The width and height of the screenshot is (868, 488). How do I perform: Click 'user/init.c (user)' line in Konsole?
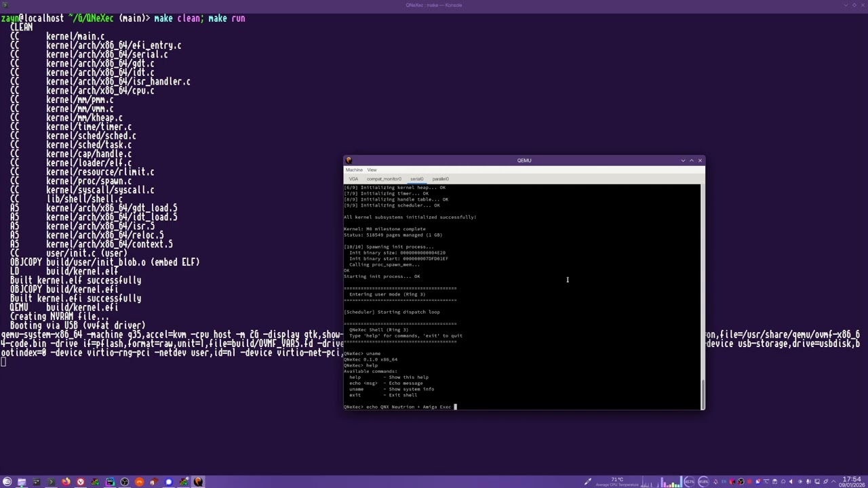pos(87,253)
